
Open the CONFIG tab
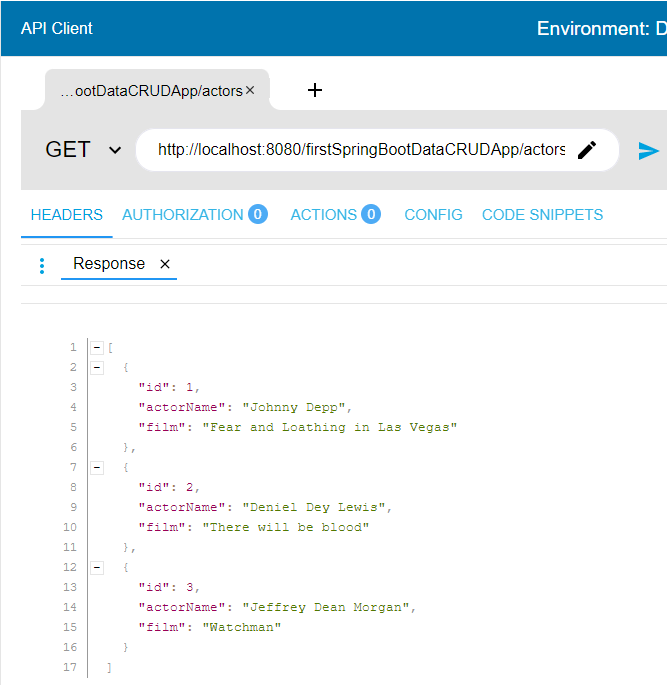(x=433, y=215)
